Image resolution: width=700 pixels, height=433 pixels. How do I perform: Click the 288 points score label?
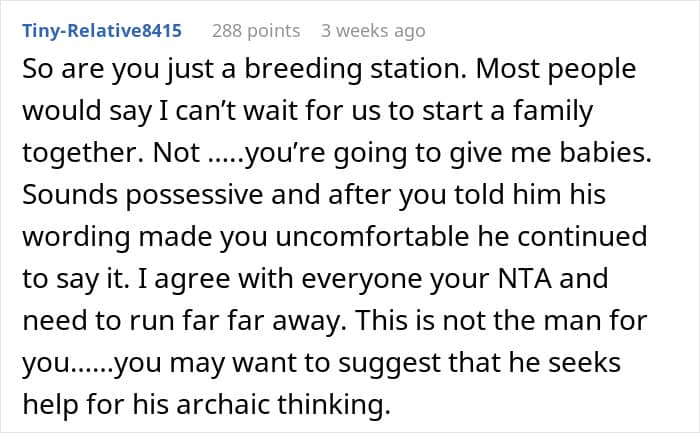pos(256,31)
